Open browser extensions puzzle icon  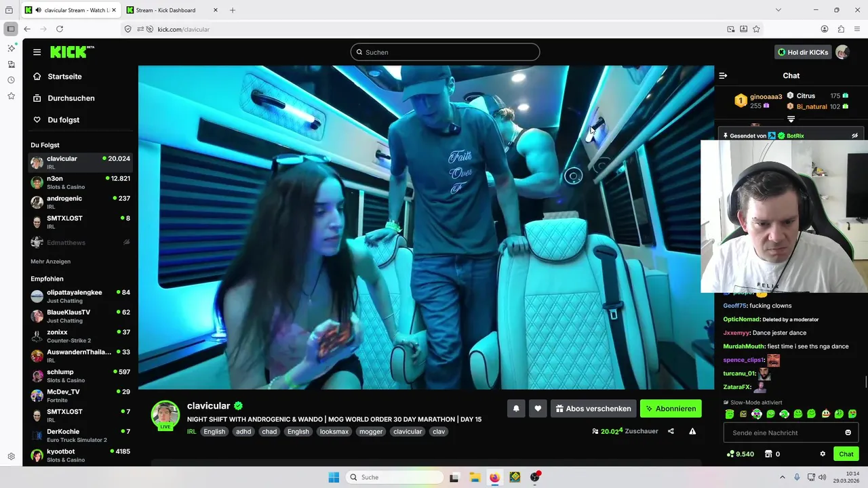[x=841, y=29]
